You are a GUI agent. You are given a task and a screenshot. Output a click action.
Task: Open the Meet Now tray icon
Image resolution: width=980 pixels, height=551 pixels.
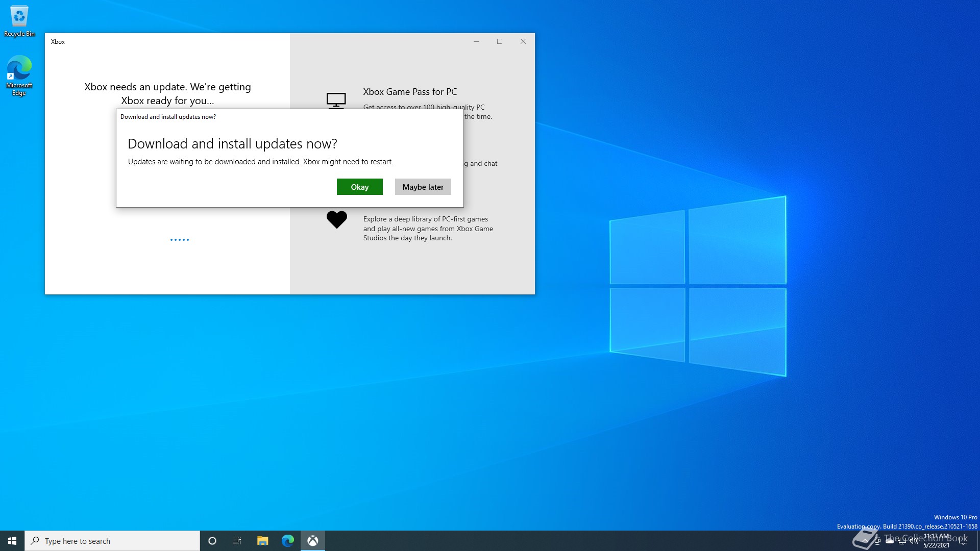pos(877,541)
